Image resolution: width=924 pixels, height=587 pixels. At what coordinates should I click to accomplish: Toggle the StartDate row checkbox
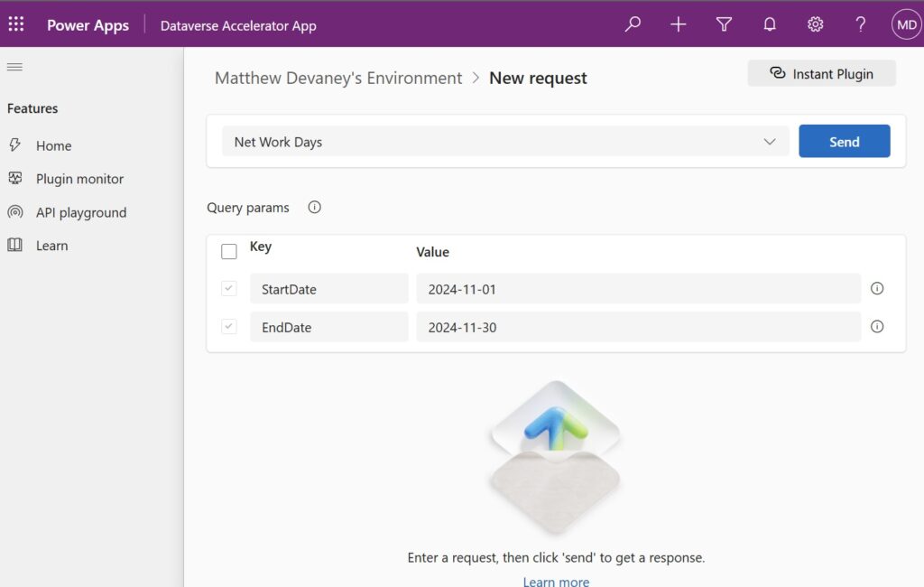point(228,288)
